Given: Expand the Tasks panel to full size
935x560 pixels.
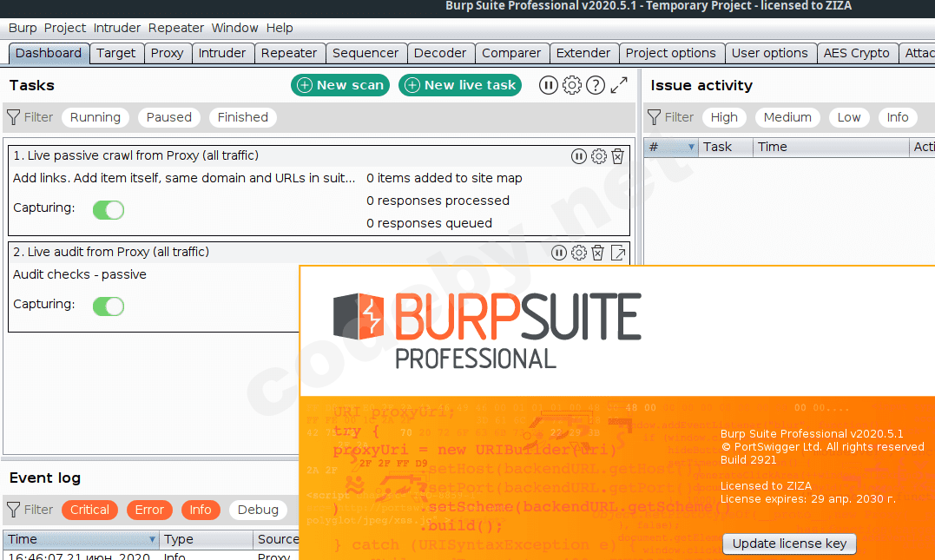Looking at the screenshot, I should pos(619,85).
